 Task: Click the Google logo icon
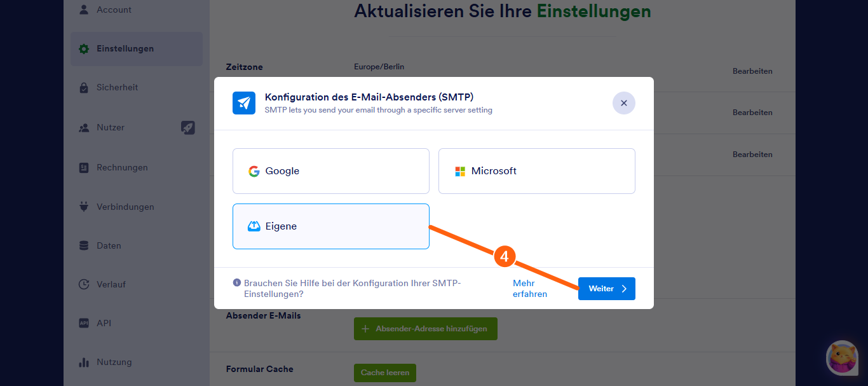254,171
